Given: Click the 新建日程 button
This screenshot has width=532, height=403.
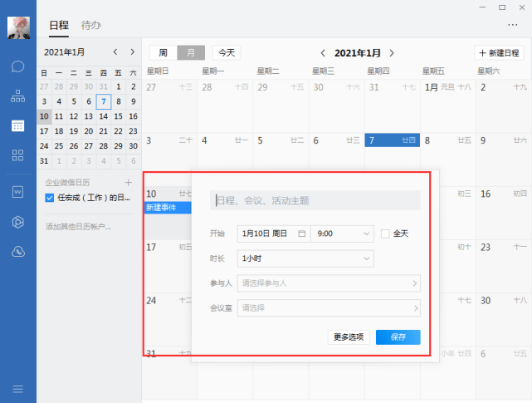Looking at the screenshot, I should click(x=499, y=53).
